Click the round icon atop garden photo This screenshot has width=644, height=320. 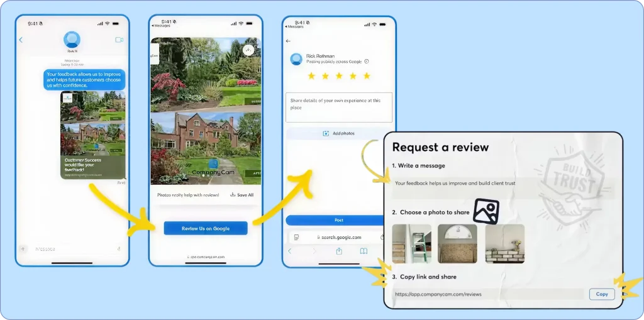pos(248,50)
